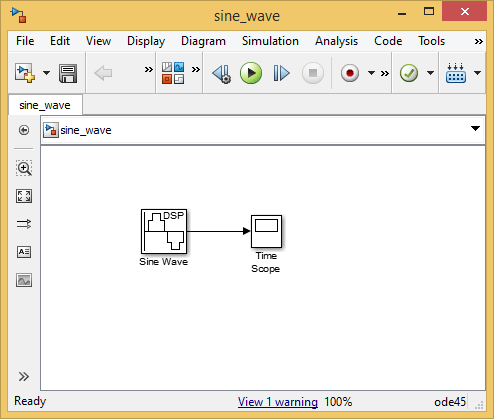Click the Build Model icon
494x419 pixels.
coord(456,73)
